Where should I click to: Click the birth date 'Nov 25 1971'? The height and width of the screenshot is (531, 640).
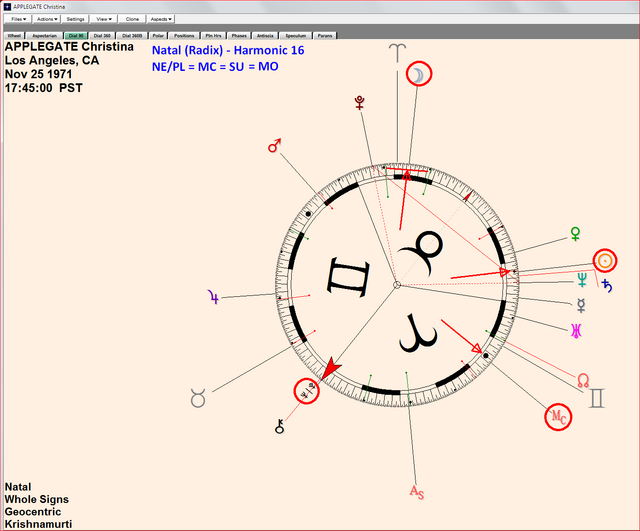click(38, 74)
